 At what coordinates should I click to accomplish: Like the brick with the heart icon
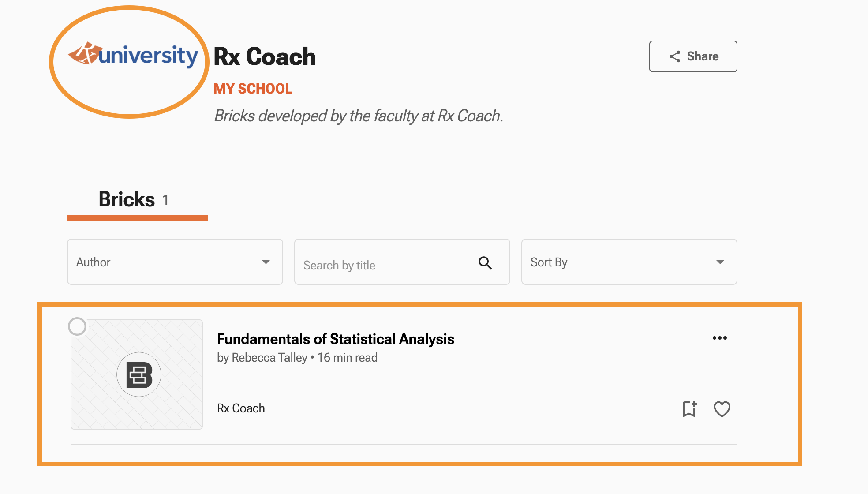click(x=722, y=409)
